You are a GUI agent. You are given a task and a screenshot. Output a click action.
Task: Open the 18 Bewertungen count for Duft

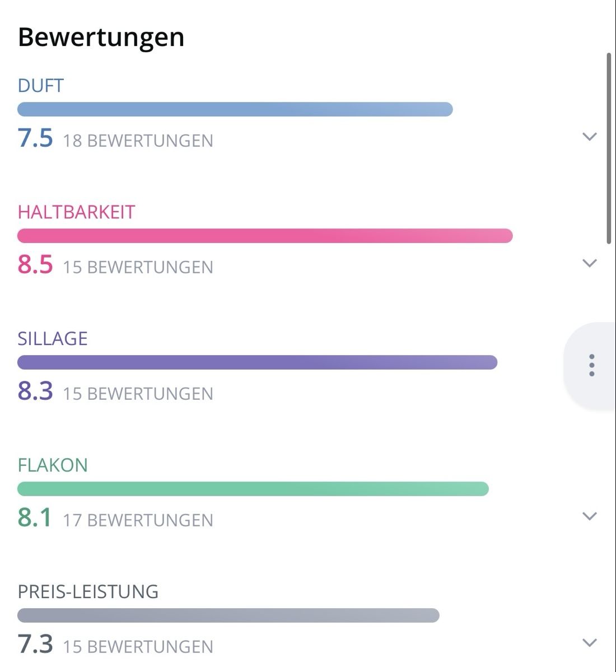coord(138,141)
